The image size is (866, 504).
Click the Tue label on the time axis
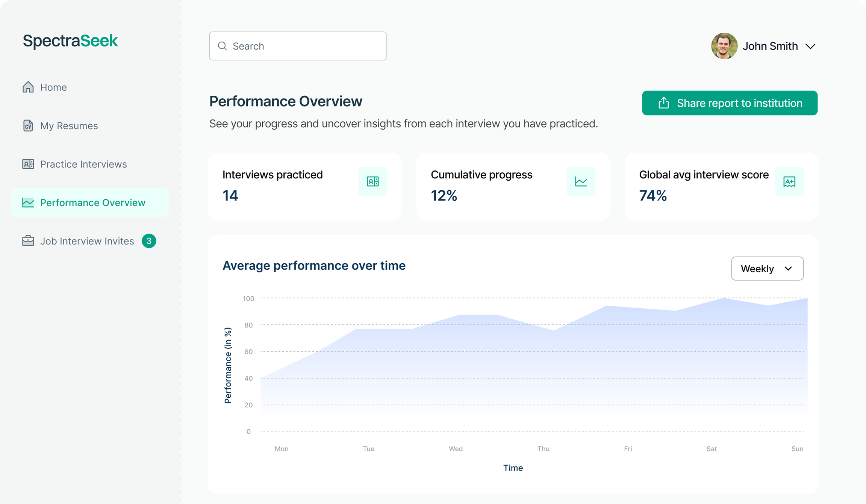click(368, 449)
